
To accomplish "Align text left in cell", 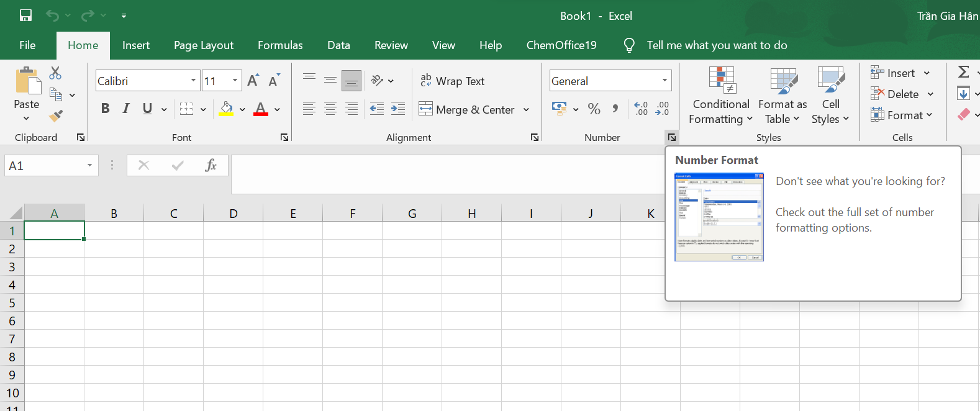I will coord(309,109).
